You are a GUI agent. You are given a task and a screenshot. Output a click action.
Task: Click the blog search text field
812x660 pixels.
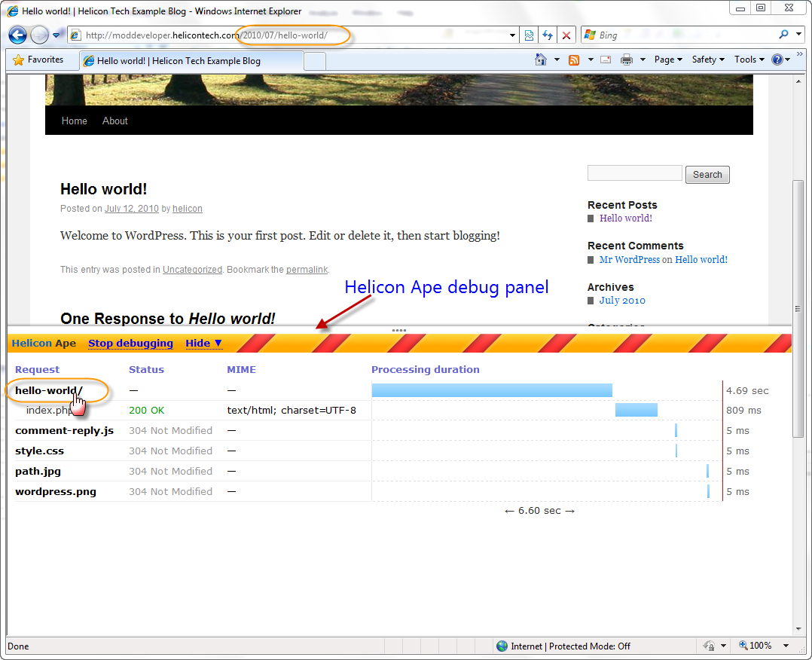click(x=634, y=173)
